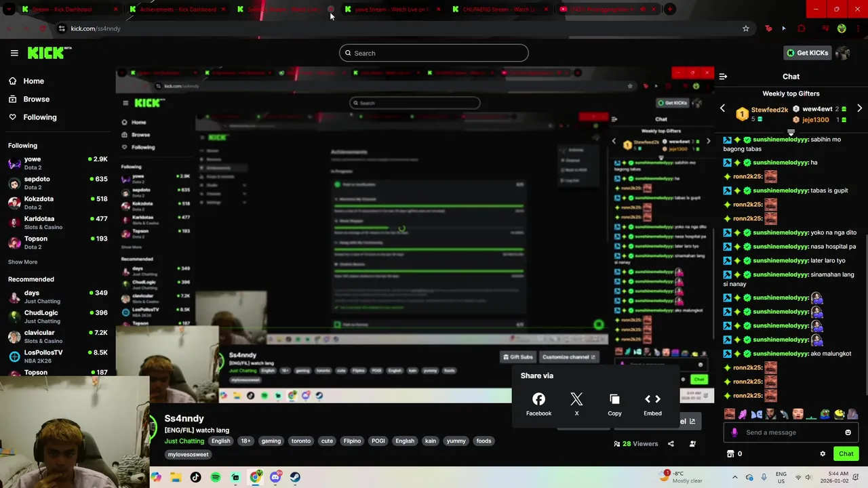Open followed channel Topson with 193 viewers
Screen dimensions: 868x488
pos(58,243)
